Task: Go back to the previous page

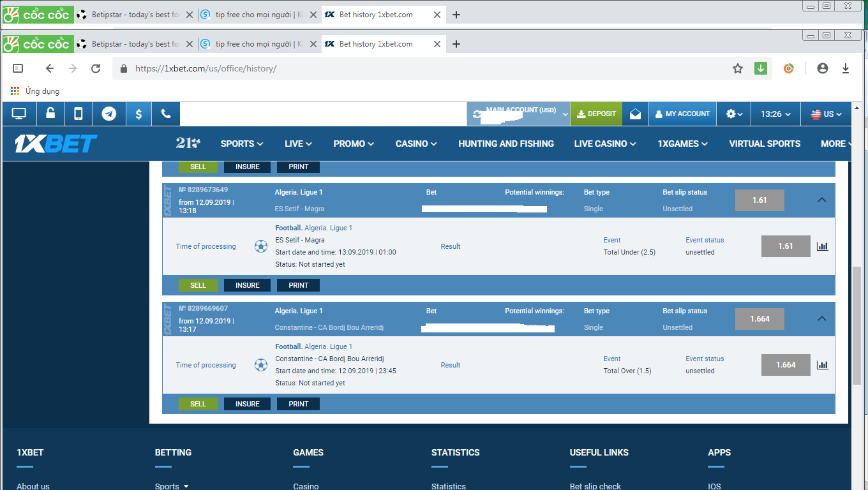Action: coord(50,68)
